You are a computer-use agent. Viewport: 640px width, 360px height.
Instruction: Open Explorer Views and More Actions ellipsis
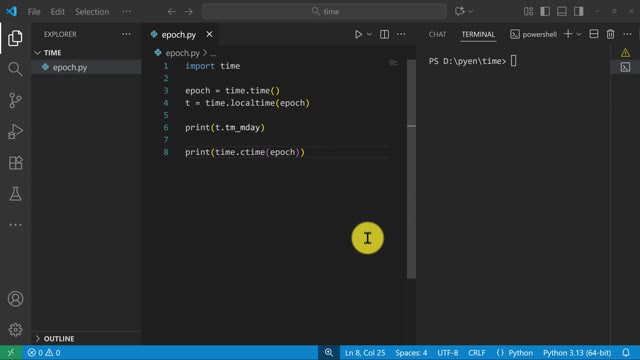click(126, 34)
